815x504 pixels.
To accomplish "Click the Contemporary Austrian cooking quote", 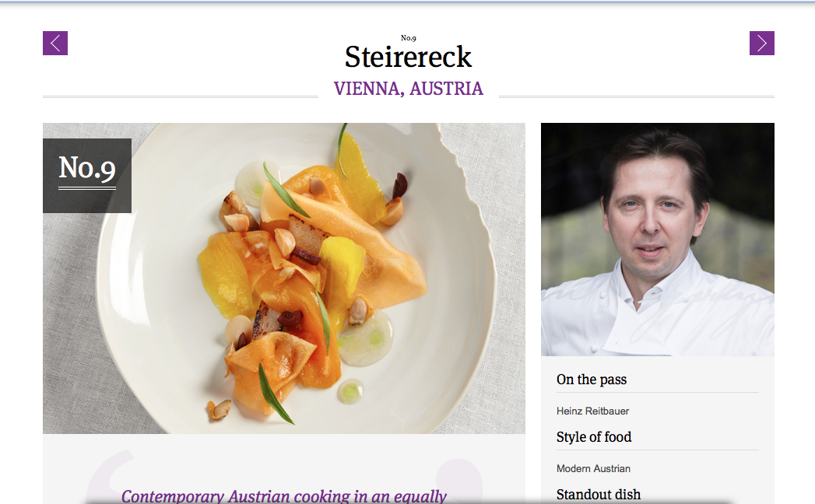I will 284,495.
